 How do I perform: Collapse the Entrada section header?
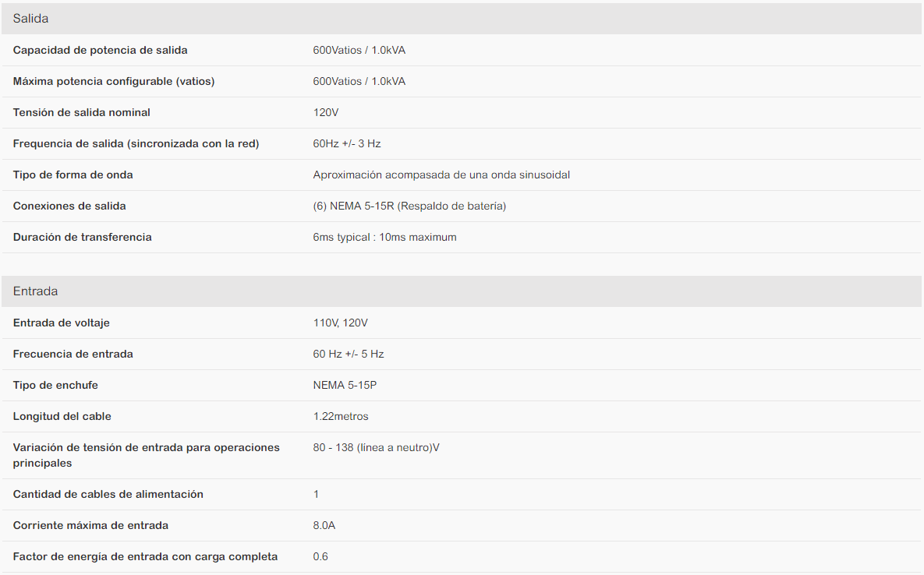click(462, 291)
